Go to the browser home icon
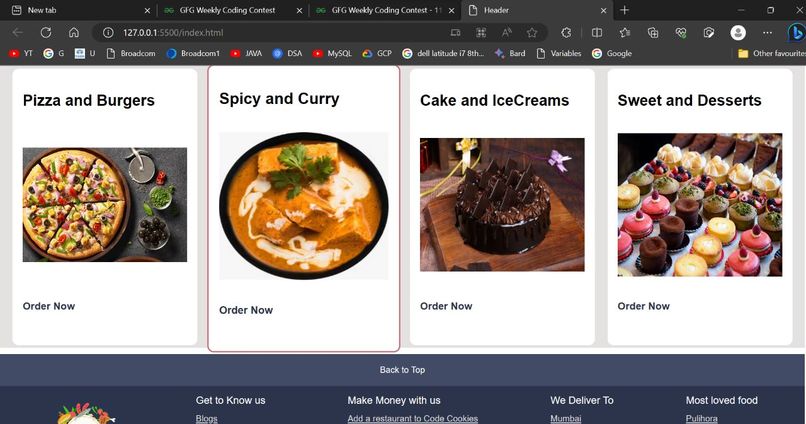This screenshot has height=424, width=806. click(x=74, y=32)
